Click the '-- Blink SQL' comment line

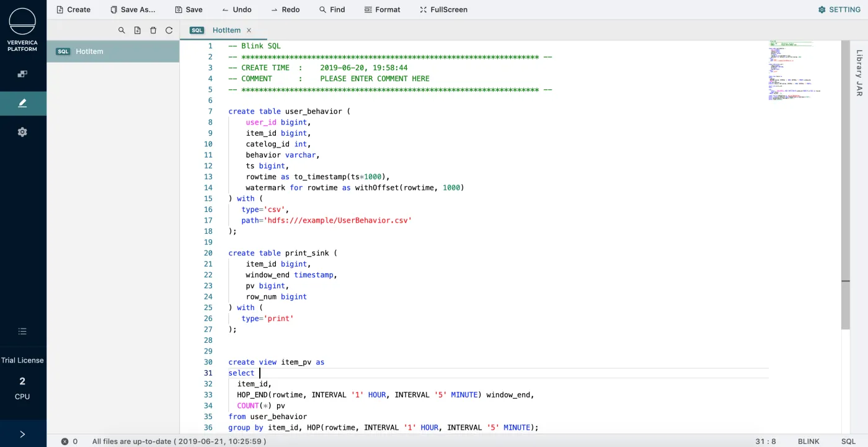pos(255,46)
